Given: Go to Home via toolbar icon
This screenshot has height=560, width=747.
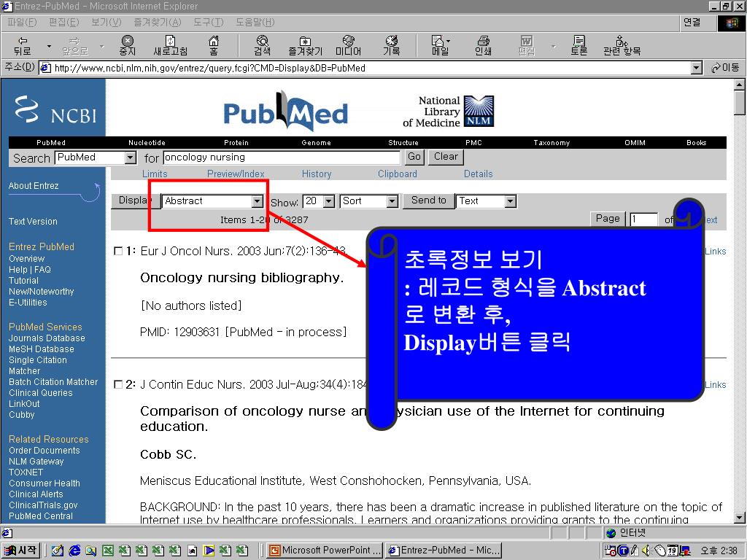Looking at the screenshot, I should [x=214, y=46].
